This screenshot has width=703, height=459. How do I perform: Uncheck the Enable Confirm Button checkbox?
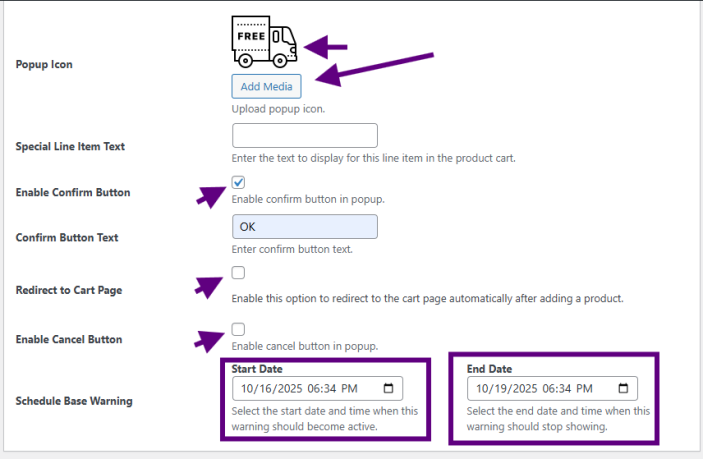238,182
